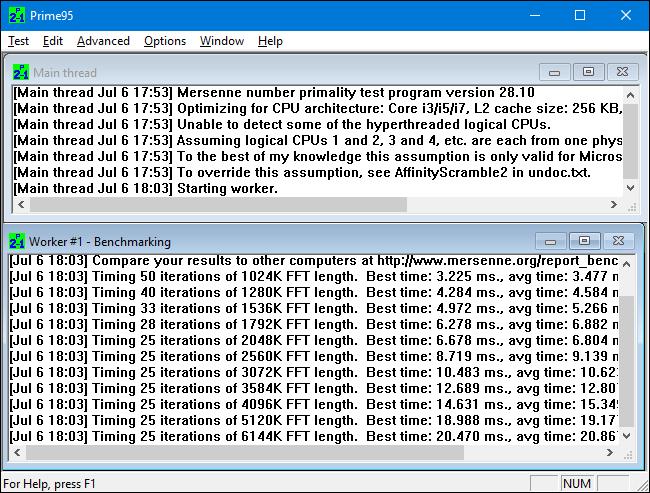The width and height of the screenshot is (650, 493).
Task: Maximize the Worker #1 Benchmarking window
Action: click(x=584, y=241)
